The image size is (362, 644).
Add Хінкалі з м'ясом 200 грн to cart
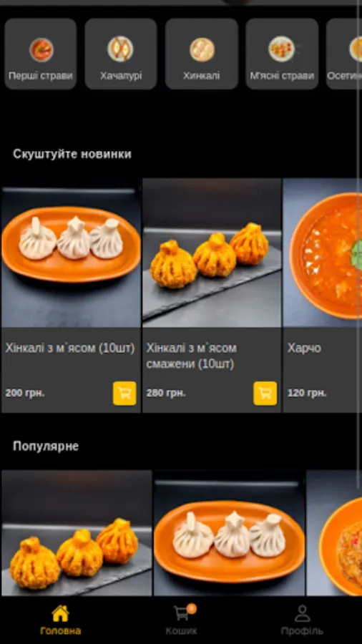point(124,394)
